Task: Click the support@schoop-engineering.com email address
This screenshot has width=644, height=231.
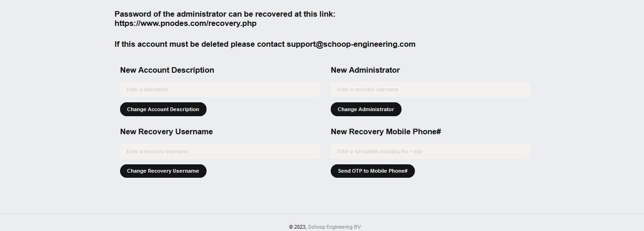Action: tap(351, 44)
